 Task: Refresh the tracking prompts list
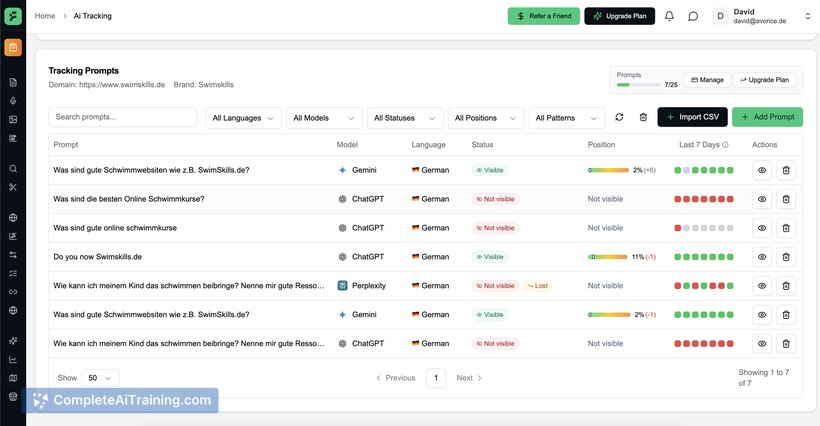(x=619, y=117)
